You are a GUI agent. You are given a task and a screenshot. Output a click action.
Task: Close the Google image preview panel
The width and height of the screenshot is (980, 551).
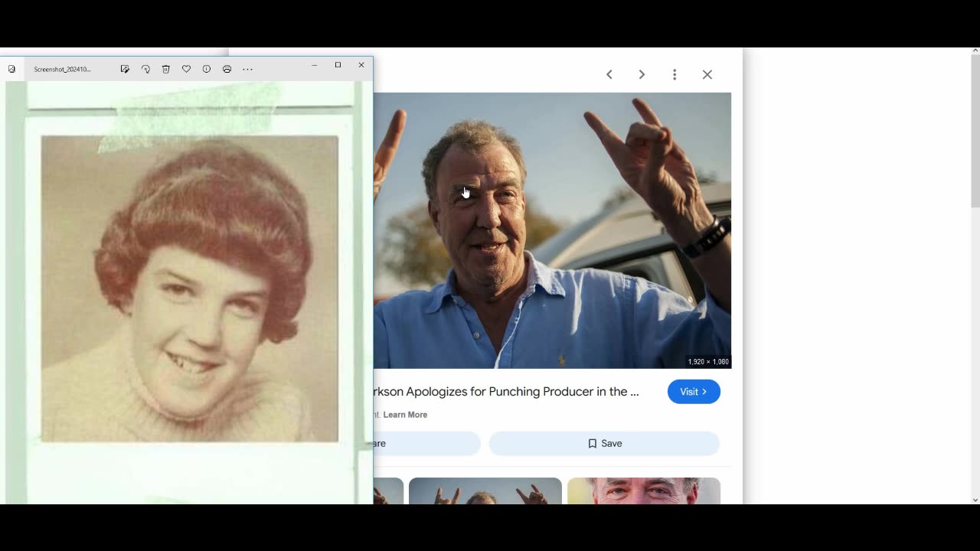tap(707, 74)
